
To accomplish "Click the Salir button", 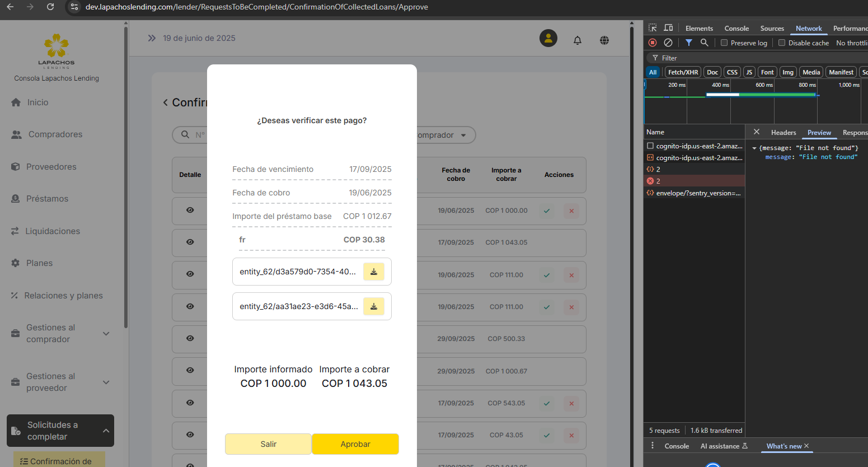I will click(x=268, y=444).
